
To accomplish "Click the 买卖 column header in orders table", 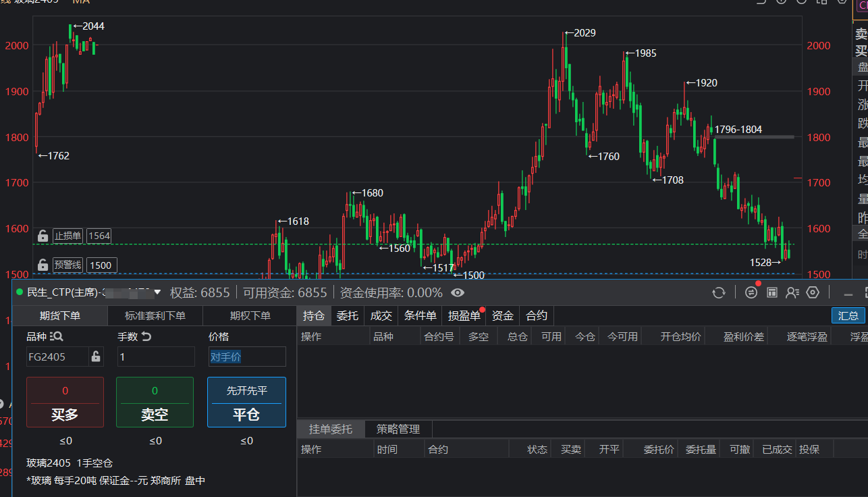I will click(x=571, y=449).
